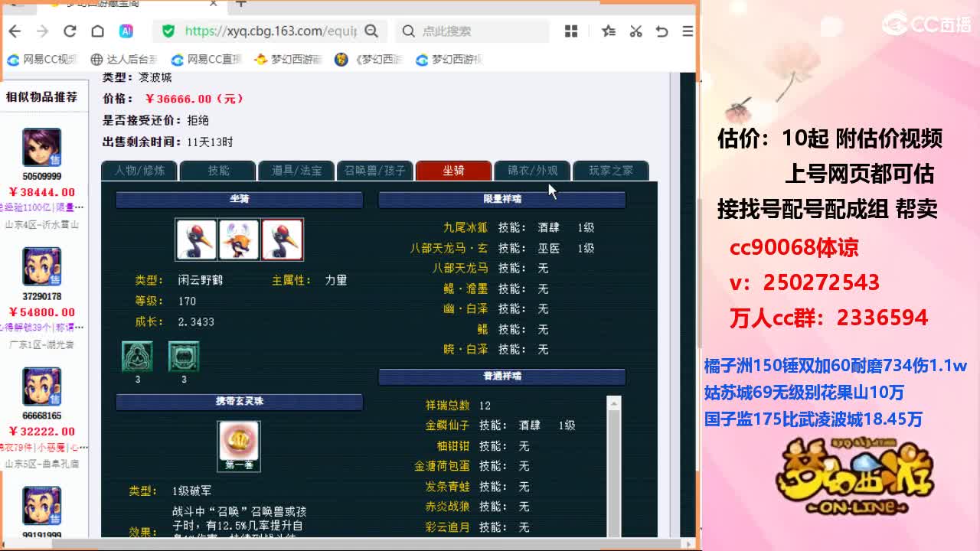Click the address bar URL
Image resolution: width=980 pixels, height=551 pixels.
(271, 31)
